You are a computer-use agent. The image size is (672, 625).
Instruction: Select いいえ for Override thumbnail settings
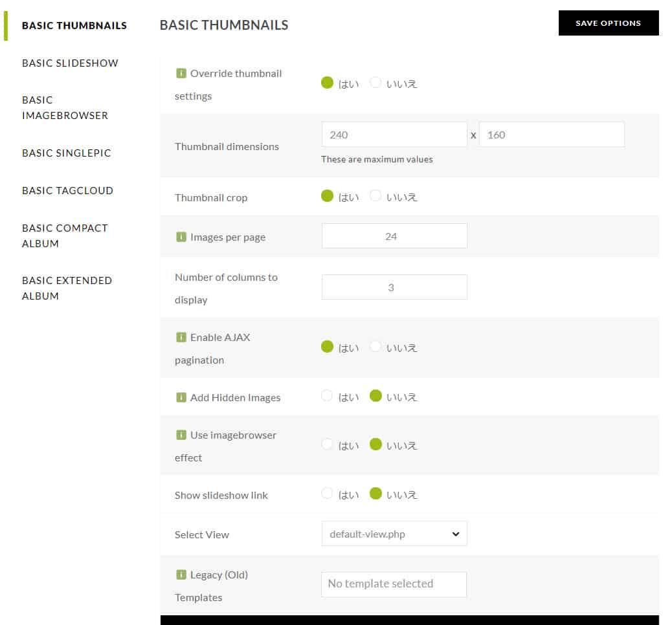tap(375, 83)
